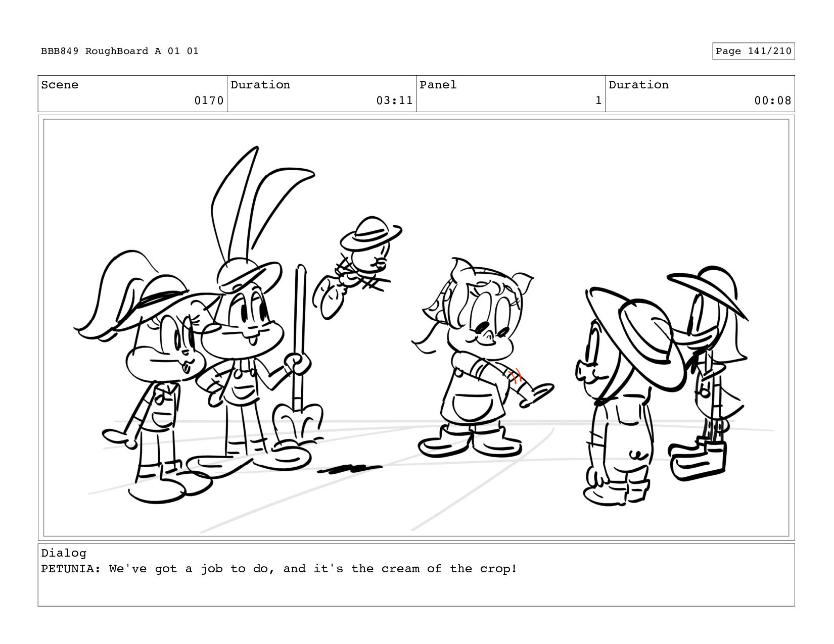Select Petunia's dialog line about the crop
The width and height of the screenshot is (834, 644).
coord(279,569)
